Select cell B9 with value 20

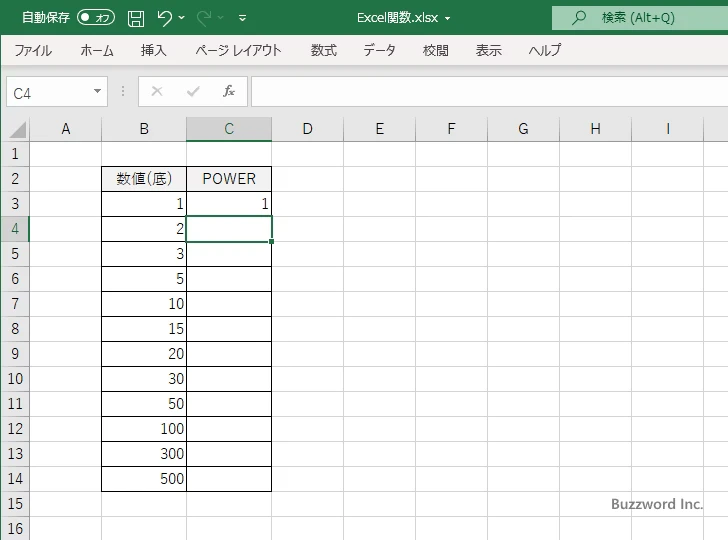click(144, 354)
